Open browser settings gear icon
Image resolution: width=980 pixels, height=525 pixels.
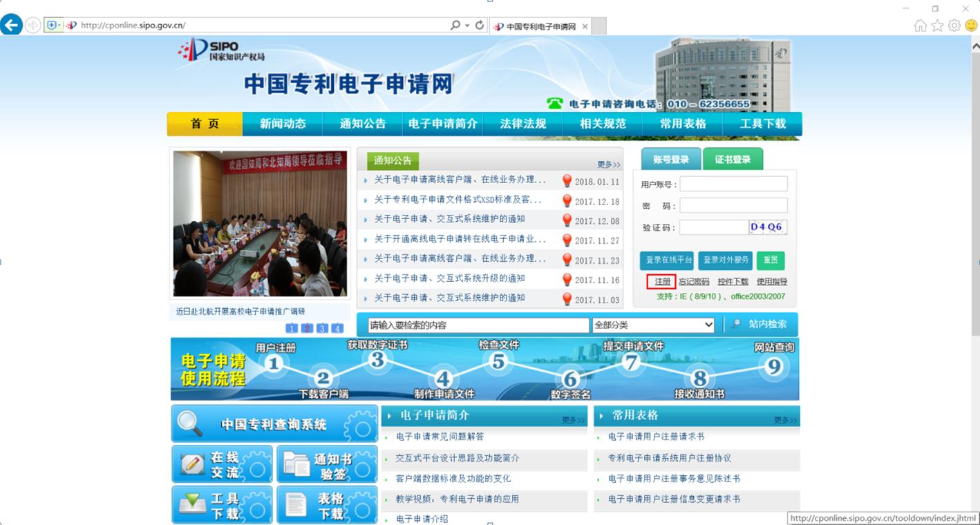pos(954,26)
